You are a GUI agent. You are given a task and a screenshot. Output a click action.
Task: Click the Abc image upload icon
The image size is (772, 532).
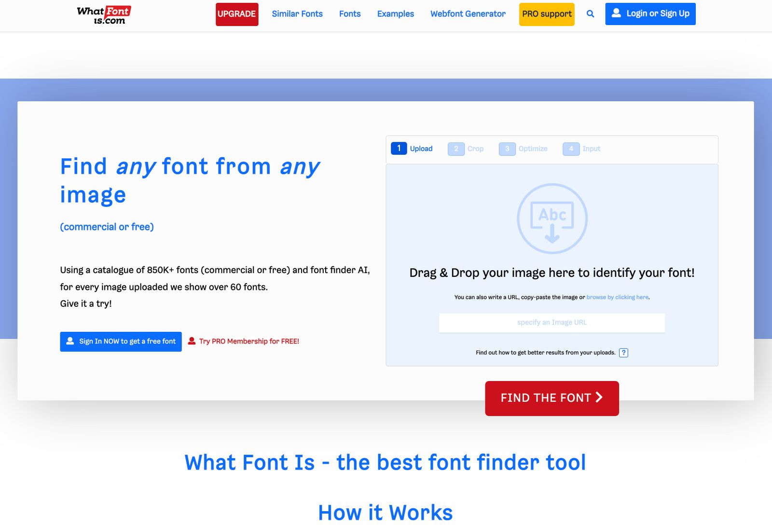pos(551,218)
